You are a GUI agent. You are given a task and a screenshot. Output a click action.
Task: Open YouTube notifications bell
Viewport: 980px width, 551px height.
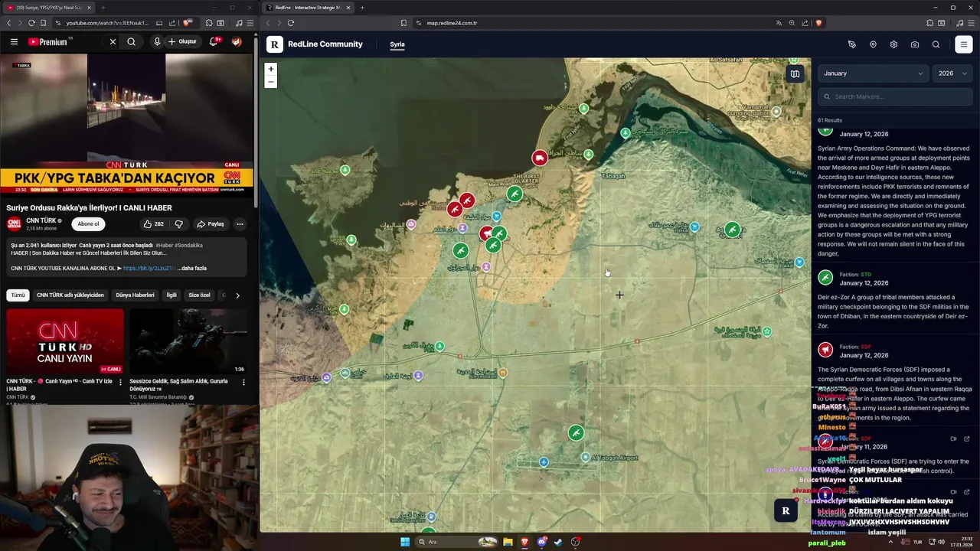coord(214,42)
